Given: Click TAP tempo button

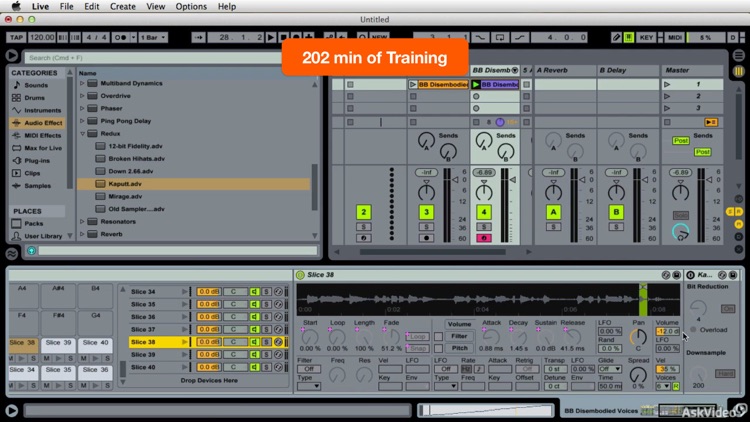Looking at the screenshot, I should [x=16, y=37].
